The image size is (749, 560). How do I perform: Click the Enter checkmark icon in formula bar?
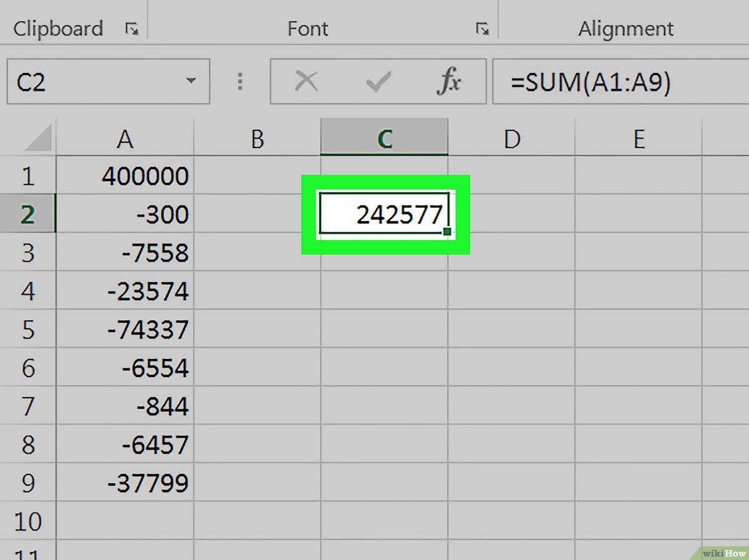tap(378, 82)
